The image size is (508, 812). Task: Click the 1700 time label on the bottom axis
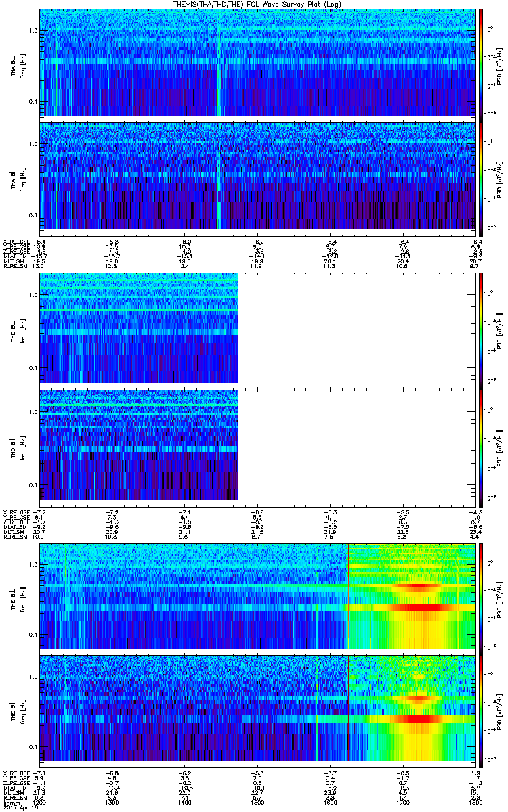[x=403, y=803]
